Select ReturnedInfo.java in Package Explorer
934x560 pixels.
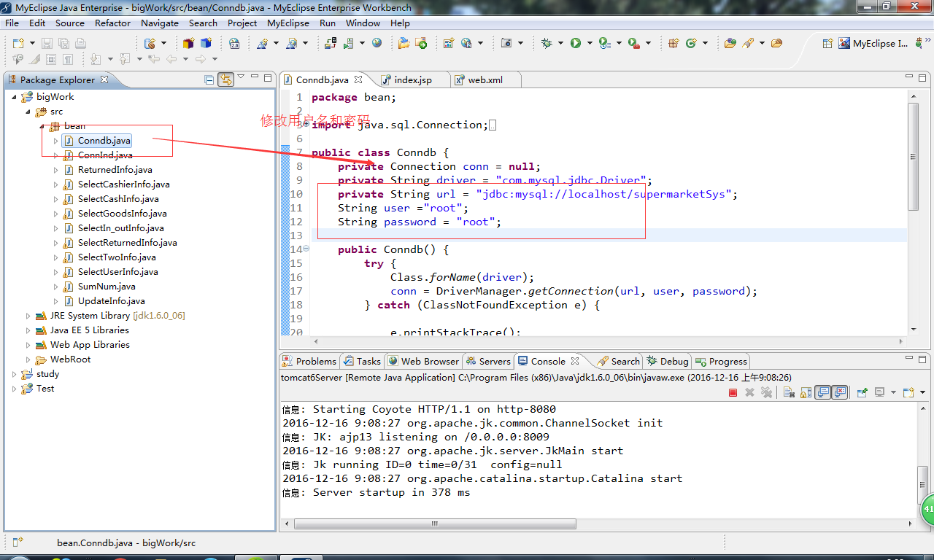click(115, 170)
